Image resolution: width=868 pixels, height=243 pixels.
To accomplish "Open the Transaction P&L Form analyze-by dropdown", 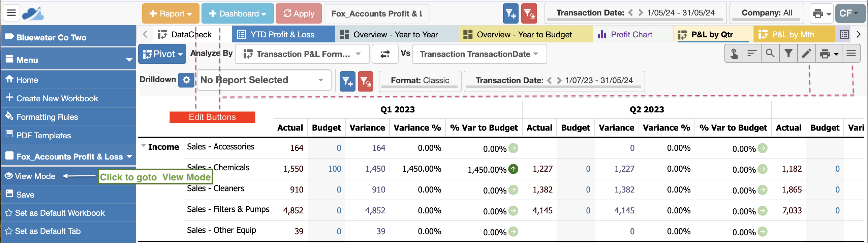I will pyautogui.click(x=302, y=54).
